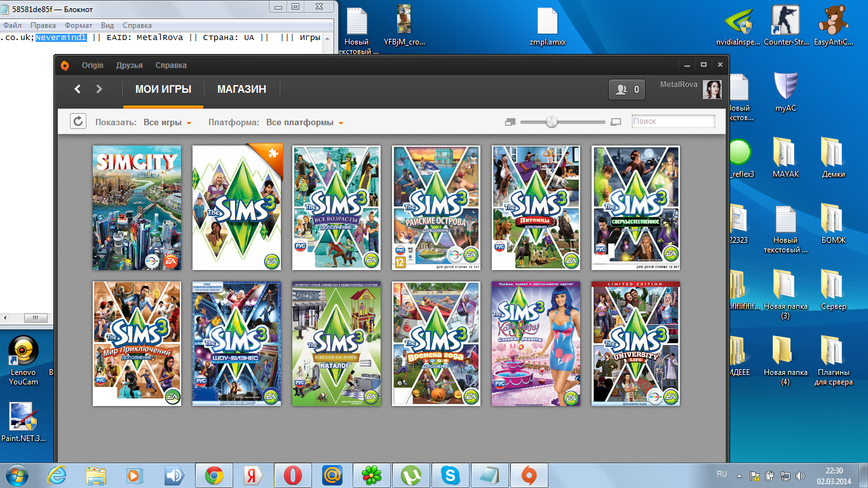Open Yandex browser from the taskbar
The height and width of the screenshot is (488, 868).
click(x=253, y=475)
